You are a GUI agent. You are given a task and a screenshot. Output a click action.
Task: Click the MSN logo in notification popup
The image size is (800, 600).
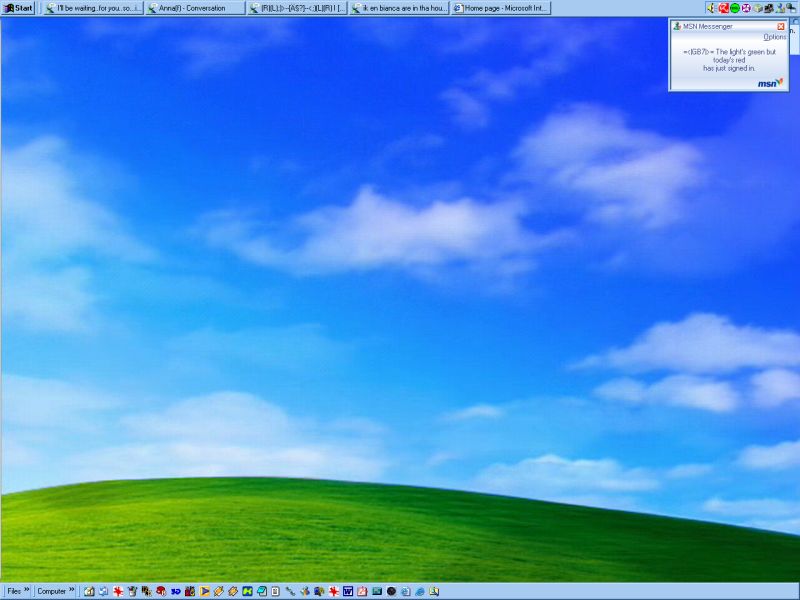769,83
